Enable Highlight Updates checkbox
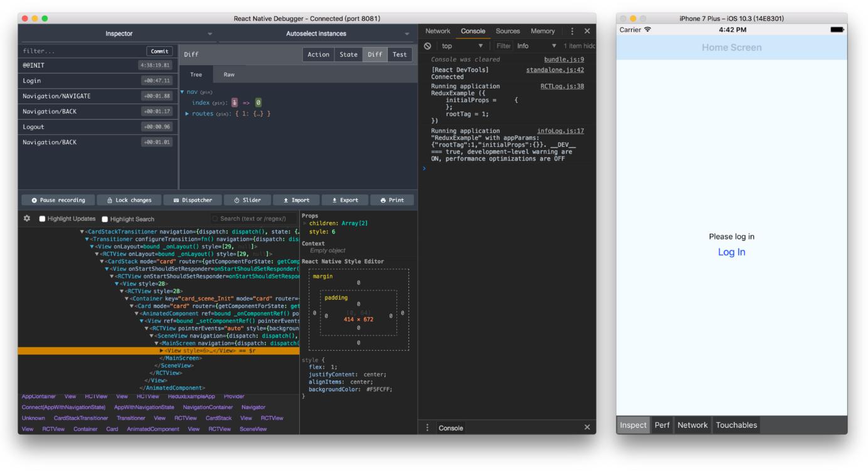The width and height of the screenshot is (868, 471). (x=43, y=219)
